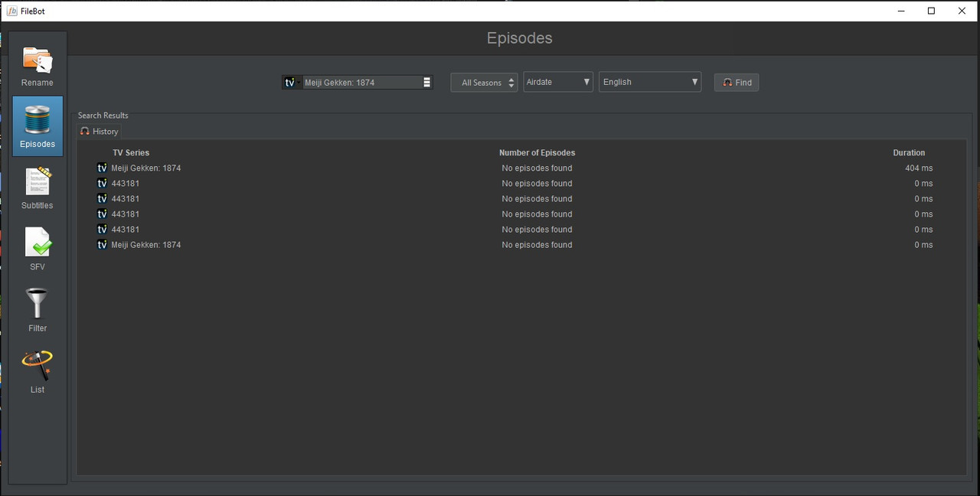980x496 pixels.
Task: Change the All Seasons spinner
Action: [x=484, y=82]
